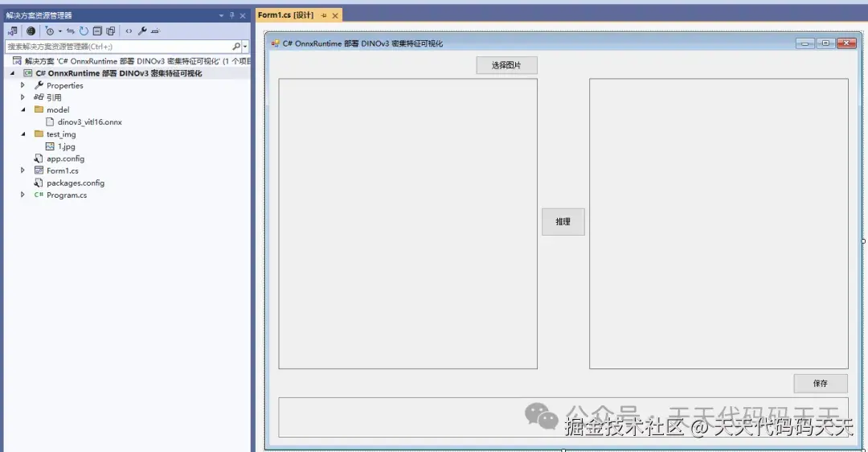The image size is (868, 452).
Task: Click the Pending Changes Filter clock icon
Action: 50,31
